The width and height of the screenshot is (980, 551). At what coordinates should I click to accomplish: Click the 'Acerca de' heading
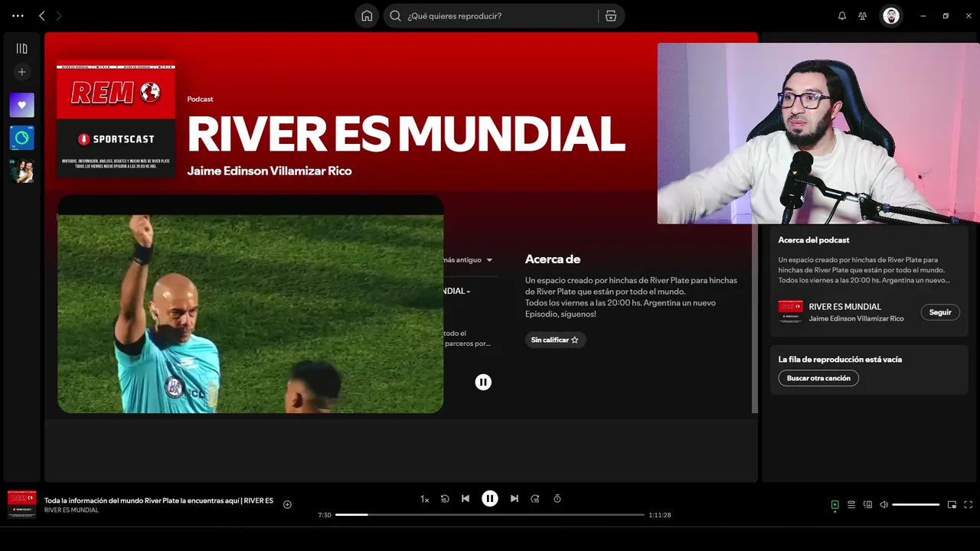553,259
